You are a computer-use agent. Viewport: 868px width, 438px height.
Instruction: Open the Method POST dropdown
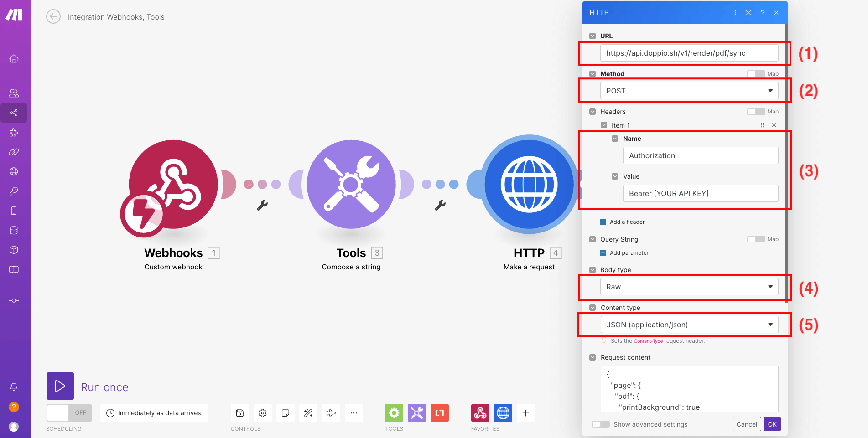(689, 91)
